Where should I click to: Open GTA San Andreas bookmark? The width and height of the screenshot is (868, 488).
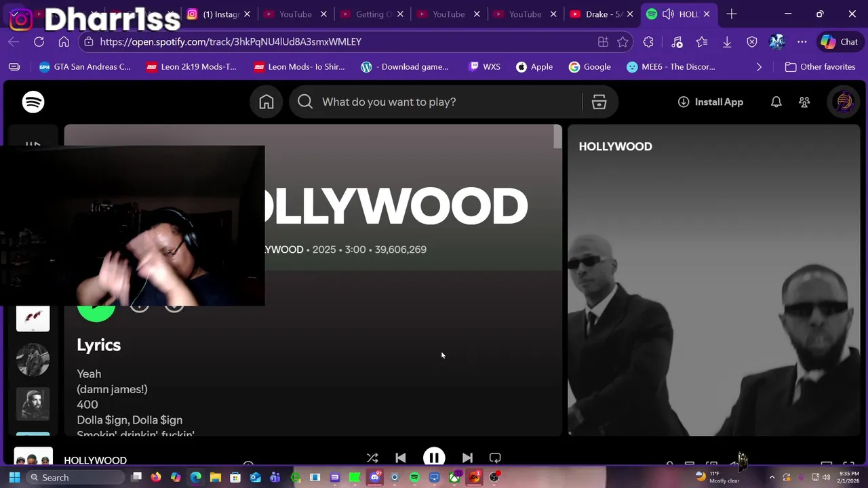click(x=85, y=67)
